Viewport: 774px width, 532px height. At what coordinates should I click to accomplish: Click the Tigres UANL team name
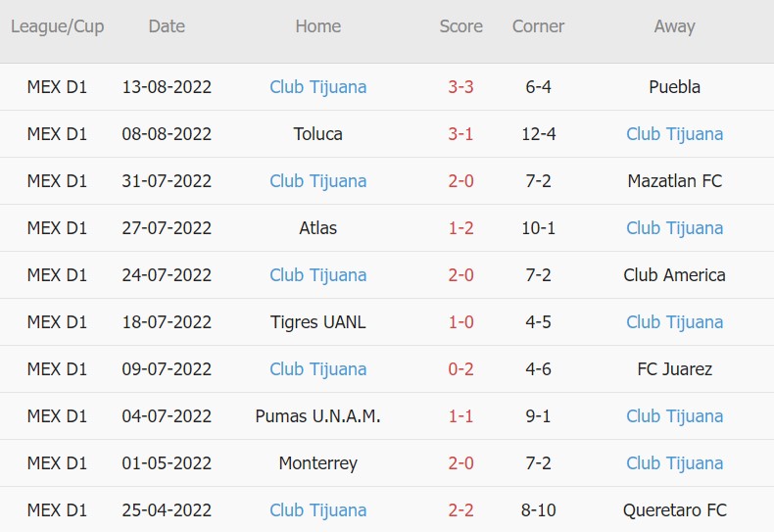tap(317, 322)
